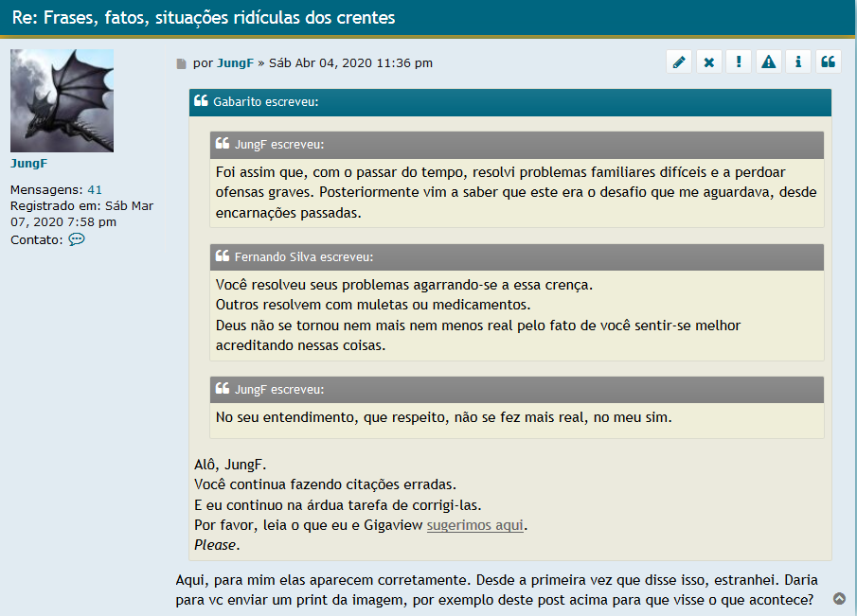Click JungF's dragon avatar image
The image size is (857, 616).
click(62, 100)
